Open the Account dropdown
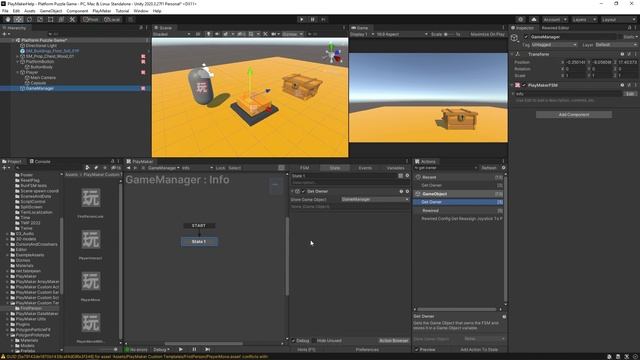640x360 pixels. (554, 19)
